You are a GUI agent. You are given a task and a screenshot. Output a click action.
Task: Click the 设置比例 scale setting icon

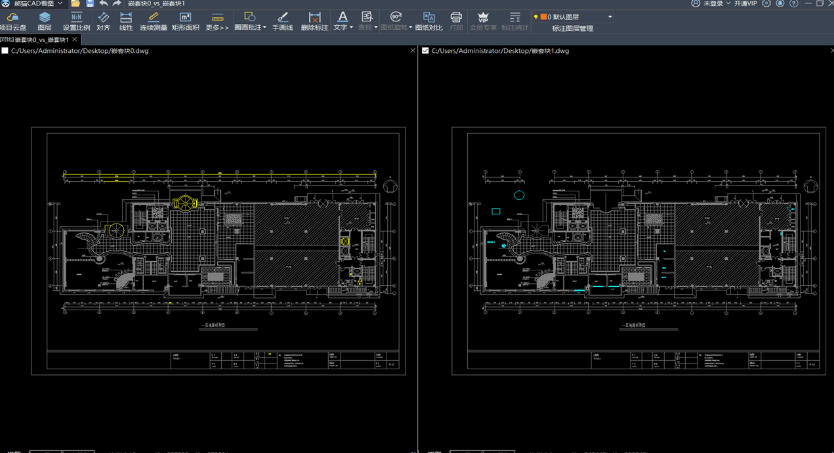(76, 20)
